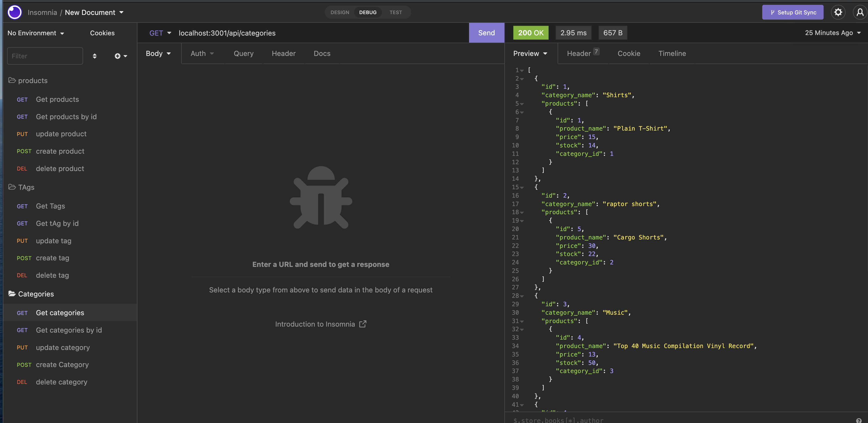
Task: Click the help question mark icon
Action: pyautogui.click(x=858, y=420)
